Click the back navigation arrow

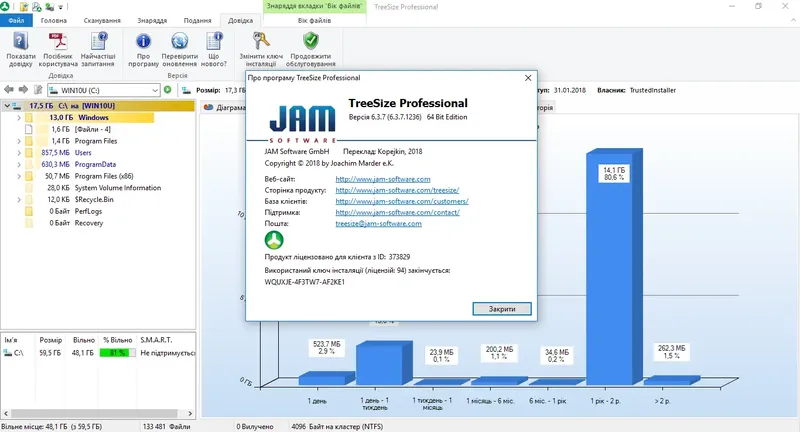click(9, 90)
